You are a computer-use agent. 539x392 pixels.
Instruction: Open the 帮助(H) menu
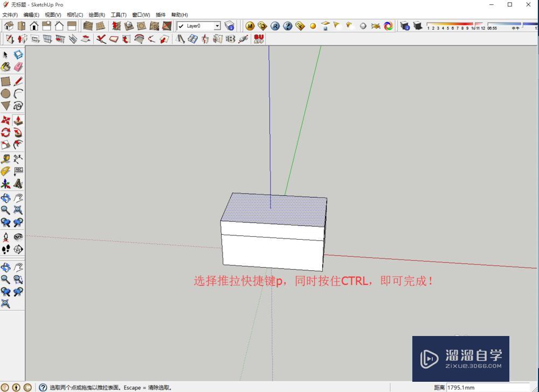click(x=179, y=15)
